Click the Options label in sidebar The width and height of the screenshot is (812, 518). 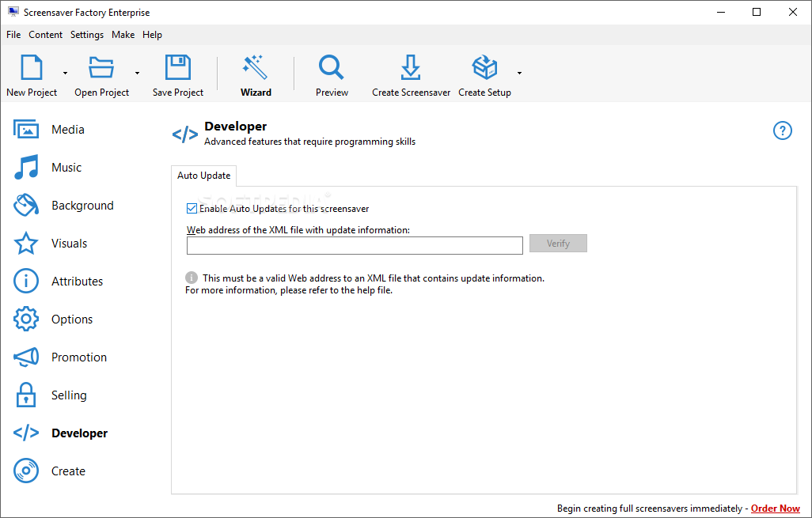tap(72, 319)
